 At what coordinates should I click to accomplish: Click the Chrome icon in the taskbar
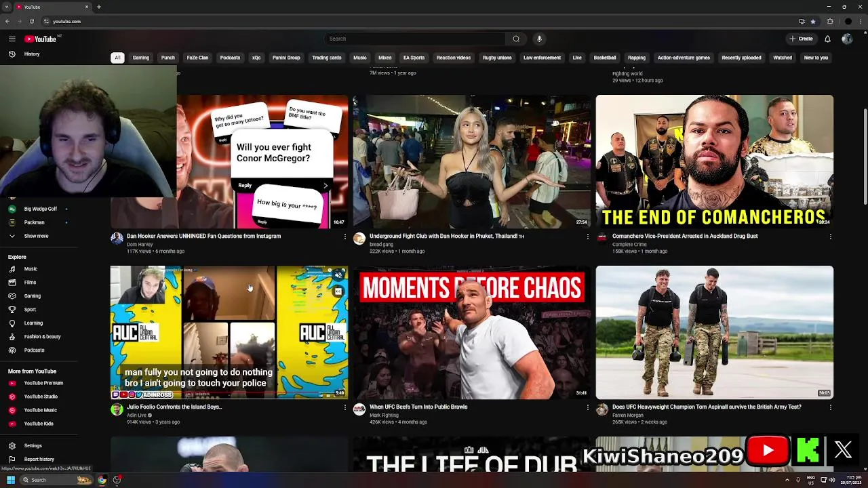point(102,480)
